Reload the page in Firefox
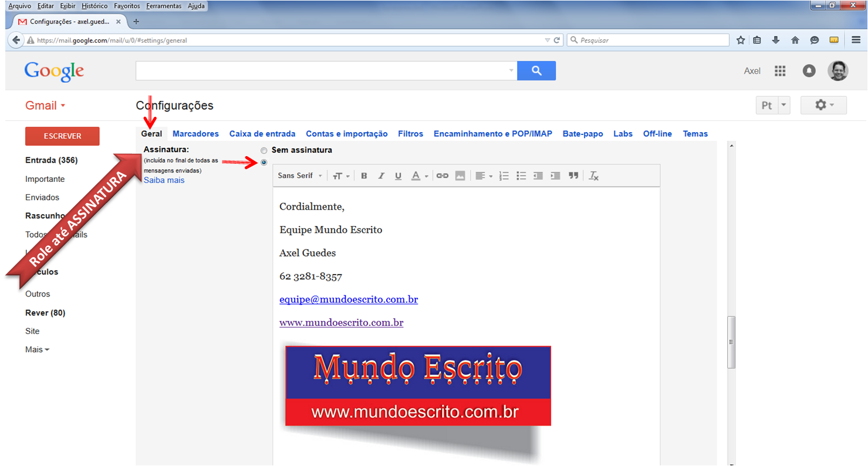Screen dimensions: 868x466 coord(557,40)
